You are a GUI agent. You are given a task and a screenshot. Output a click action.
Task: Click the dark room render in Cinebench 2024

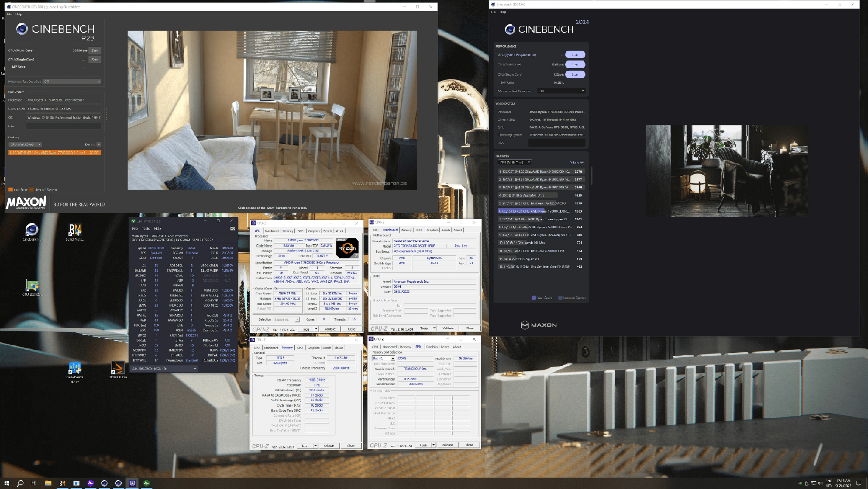pos(726,171)
